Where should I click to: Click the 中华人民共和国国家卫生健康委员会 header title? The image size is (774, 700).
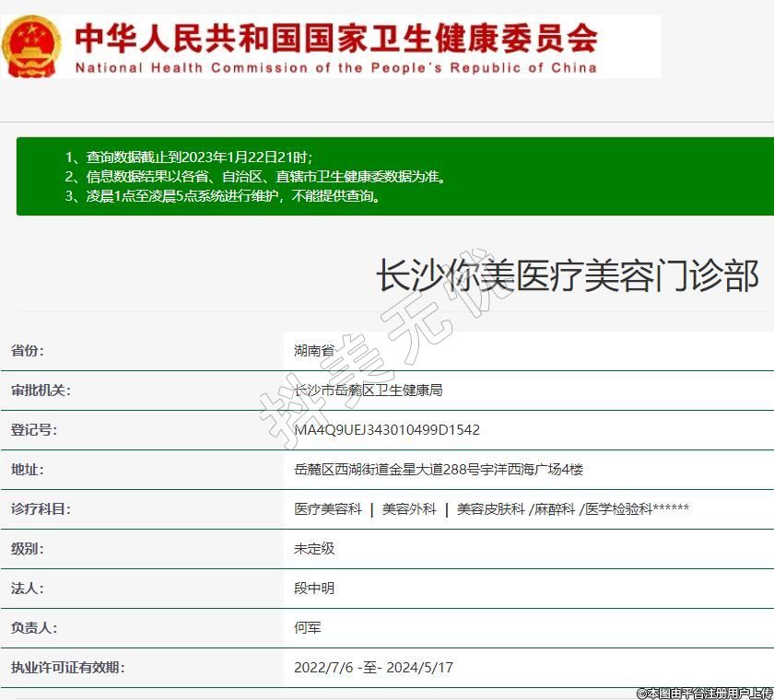(335, 37)
